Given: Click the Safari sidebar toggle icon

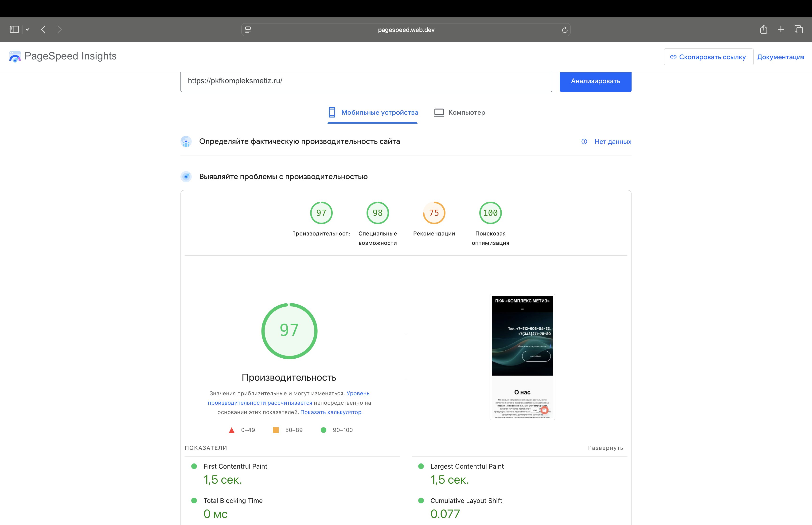Looking at the screenshot, I should (14, 29).
